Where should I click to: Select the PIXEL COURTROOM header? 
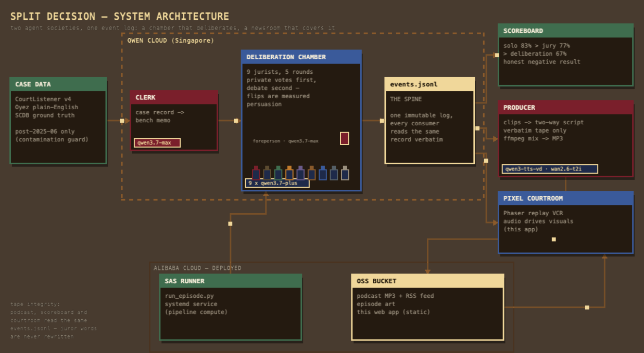(565, 198)
